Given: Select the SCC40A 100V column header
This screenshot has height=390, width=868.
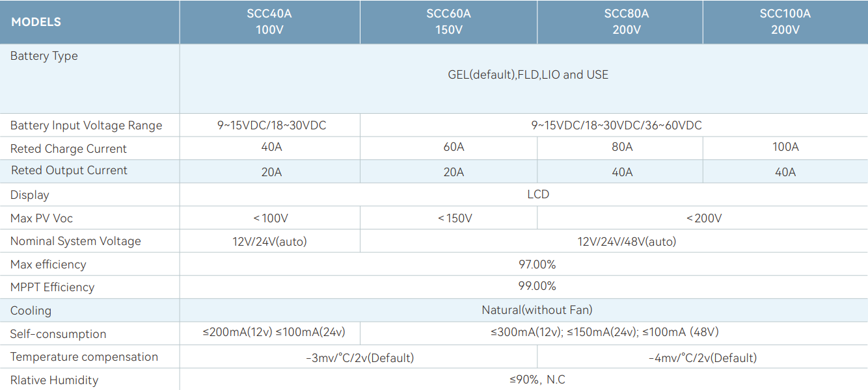Looking at the screenshot, I should pos(269,22).
